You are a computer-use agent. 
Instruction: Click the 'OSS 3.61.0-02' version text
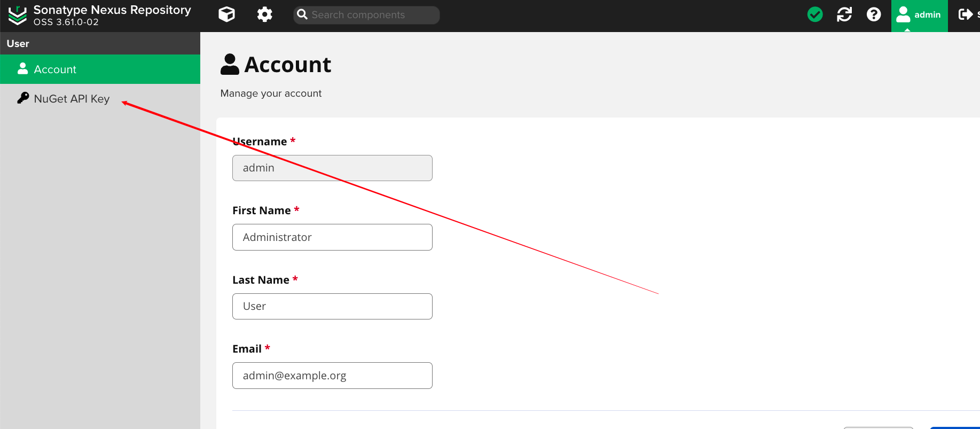coord(66,22)
